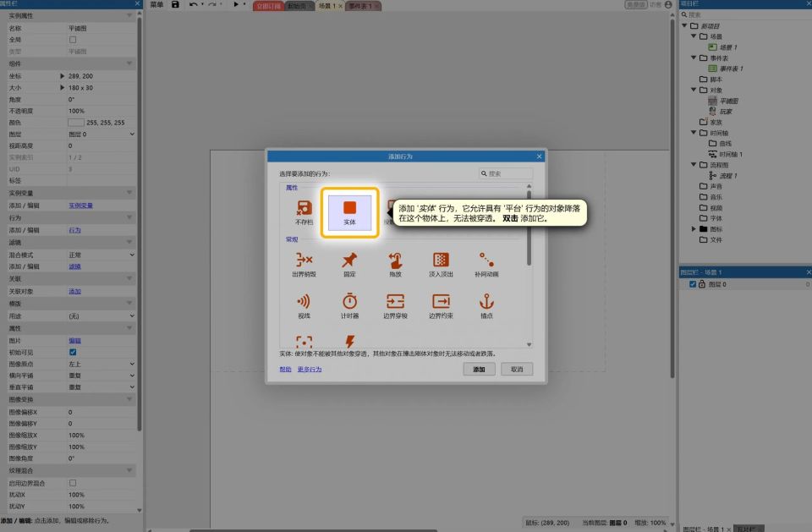Open the 图像原点 dropdown
Screen dimensions: 812x532
coord(101,364)
